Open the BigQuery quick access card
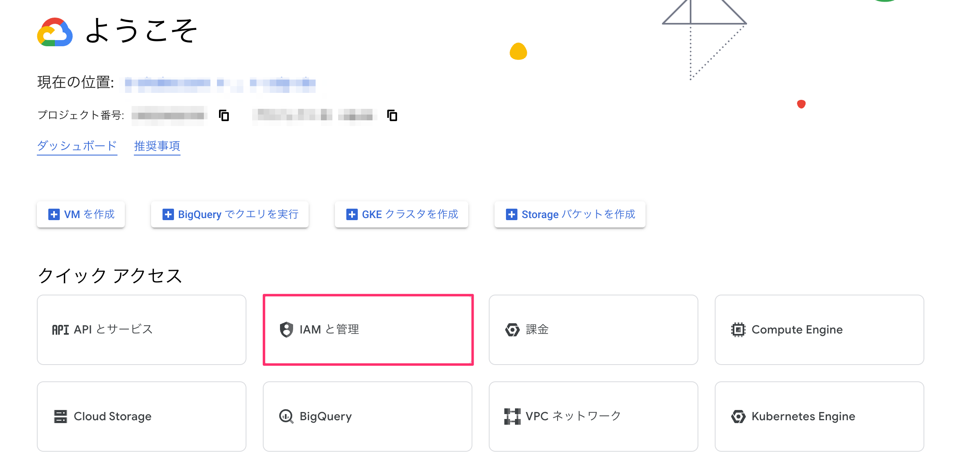The width and height of the screenshot is (980, 464). pyautogui.click(x=368, y=417)
